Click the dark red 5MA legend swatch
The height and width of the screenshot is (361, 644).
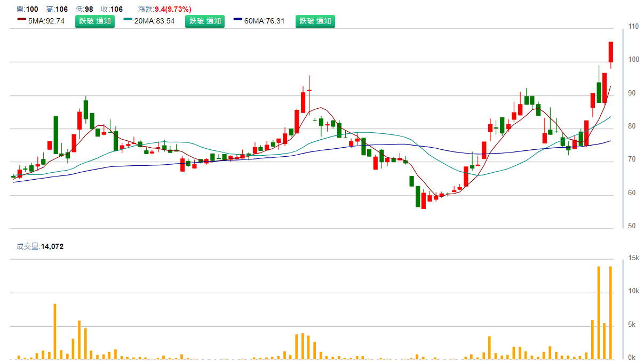click(21, 20)
